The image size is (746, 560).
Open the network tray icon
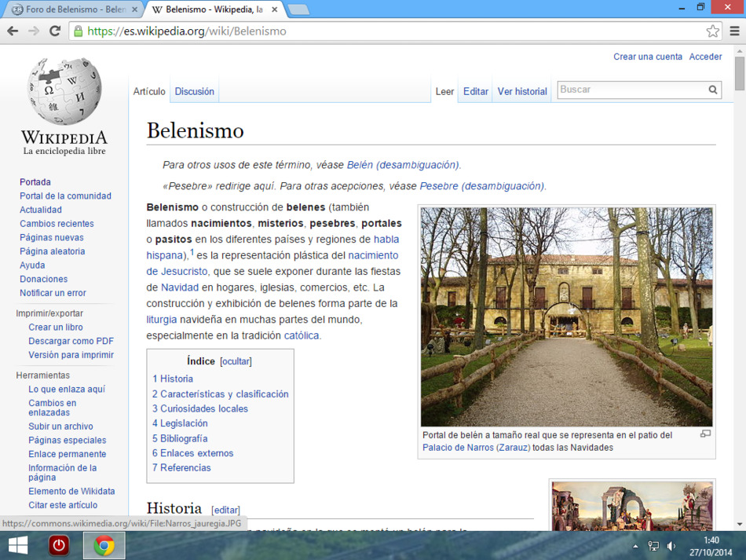point(653,546)
